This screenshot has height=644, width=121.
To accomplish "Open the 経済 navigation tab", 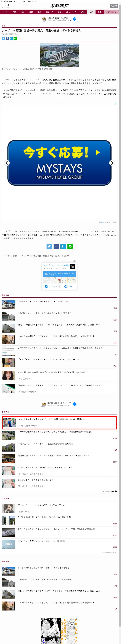I will pyautogui.click(x=91, y=12).
